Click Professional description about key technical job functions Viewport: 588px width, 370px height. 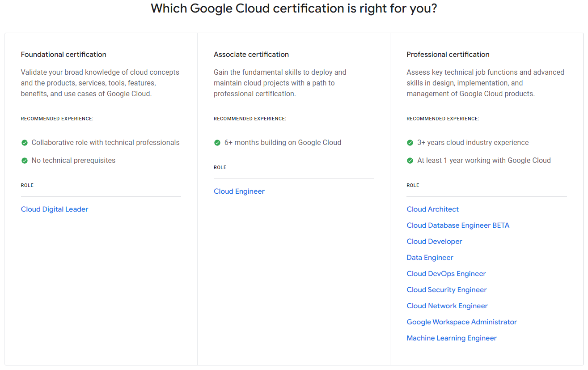pyautogui.click(x=486, y=83)
